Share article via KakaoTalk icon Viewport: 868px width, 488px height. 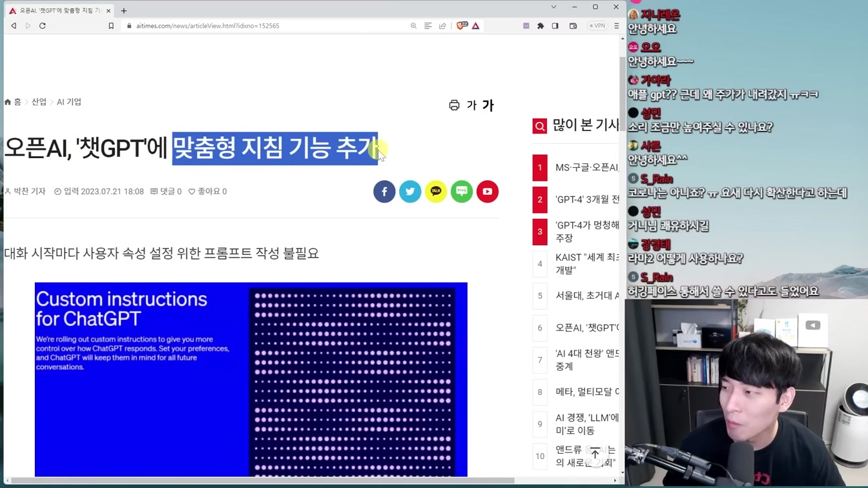click(x=436, y=192)
